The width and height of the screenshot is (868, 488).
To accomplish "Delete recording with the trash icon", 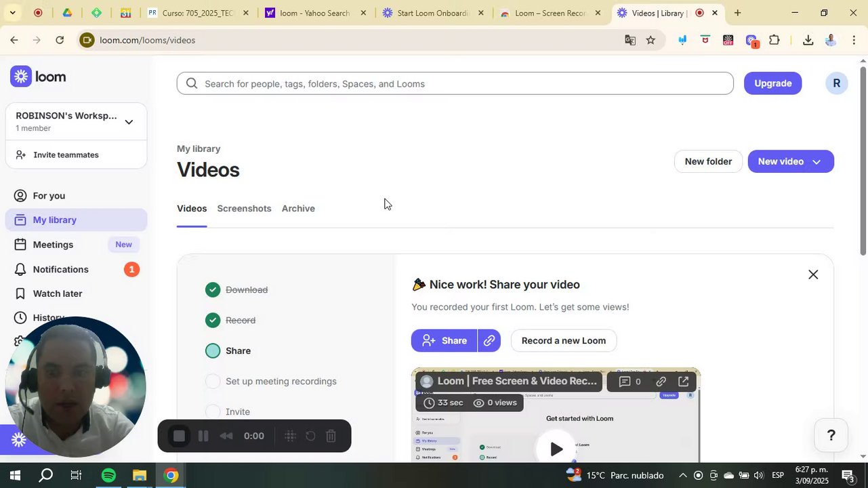I will click(331, 436).
